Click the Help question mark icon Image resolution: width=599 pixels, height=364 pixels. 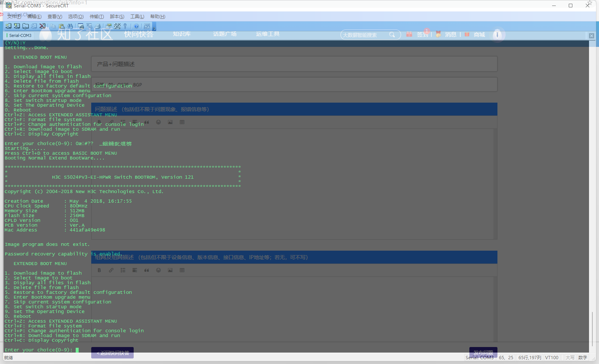click(x=137, y=26)
